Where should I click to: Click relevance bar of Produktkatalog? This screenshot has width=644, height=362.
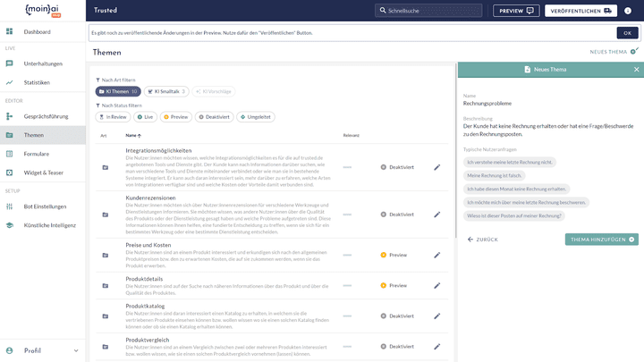347,316
